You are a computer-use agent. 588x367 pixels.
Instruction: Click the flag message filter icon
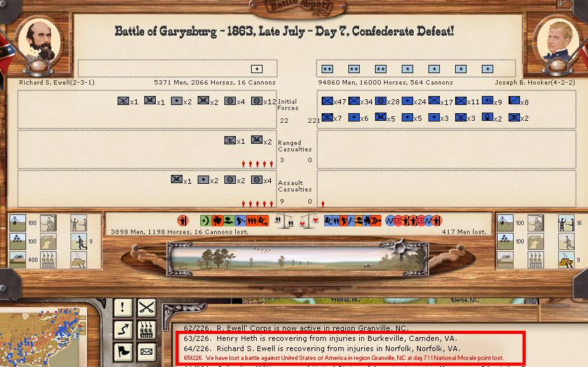point(123,350)
